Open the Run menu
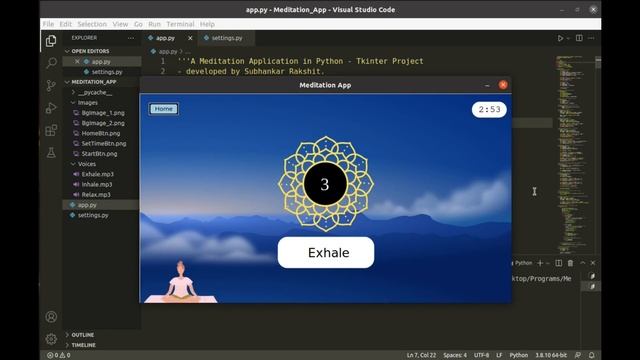 pos(154,24)
